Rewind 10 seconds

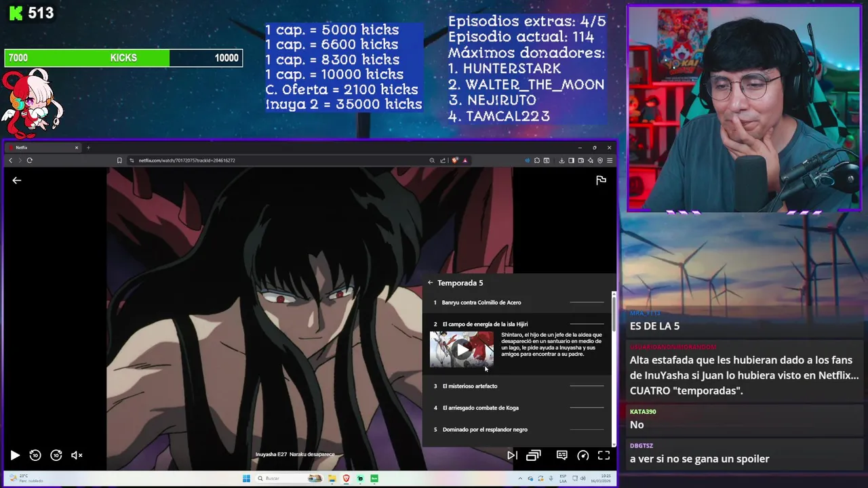[35, 455]
